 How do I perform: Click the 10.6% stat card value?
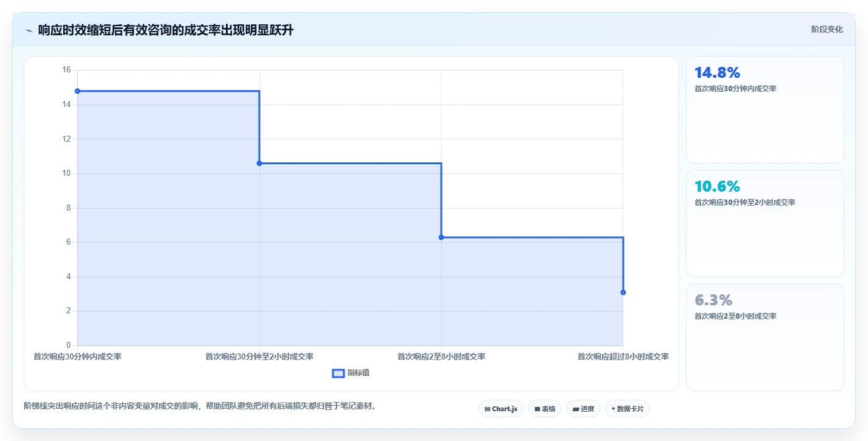click(x=717, y=186)
